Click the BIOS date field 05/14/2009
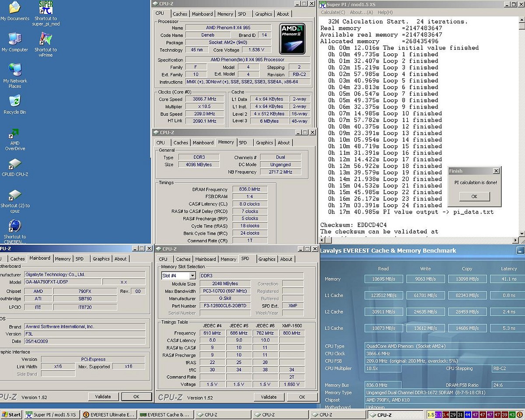The width and height of the screenshot is (525, 420). click(84, 341)
